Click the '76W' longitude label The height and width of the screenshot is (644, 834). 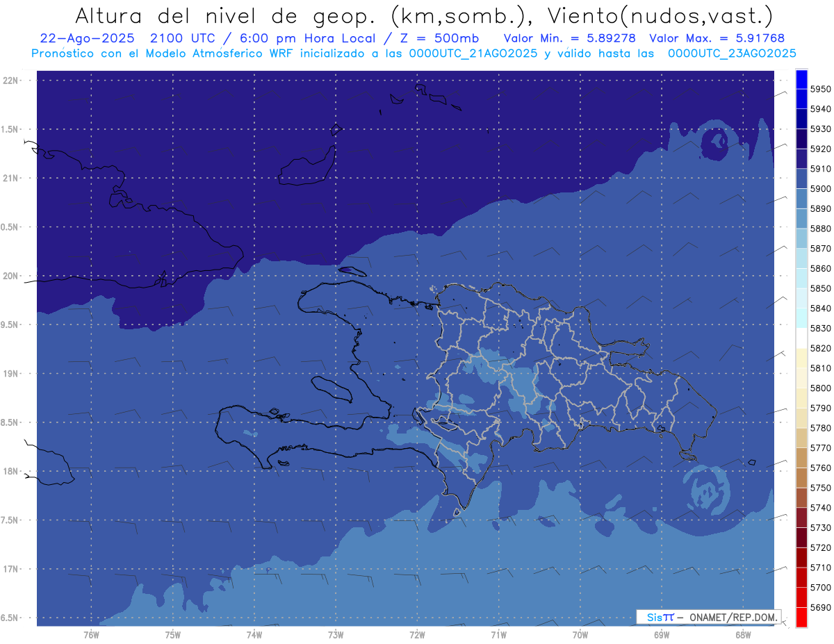click(91, 634)
